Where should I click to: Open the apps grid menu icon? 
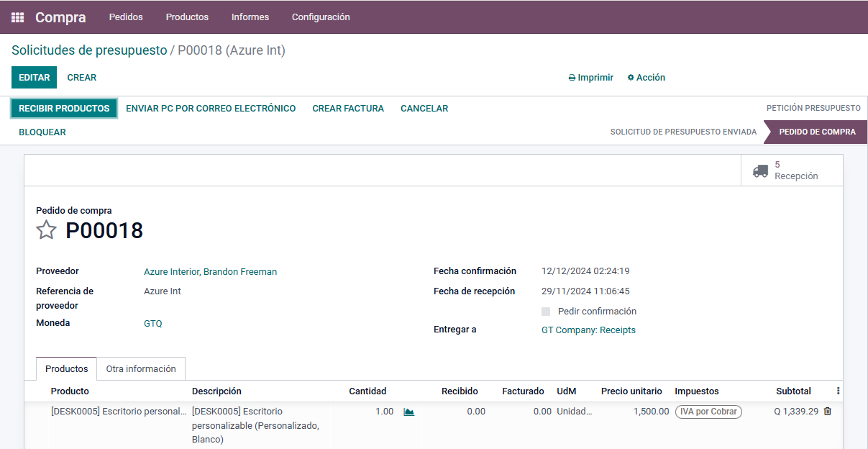[18, 17]
